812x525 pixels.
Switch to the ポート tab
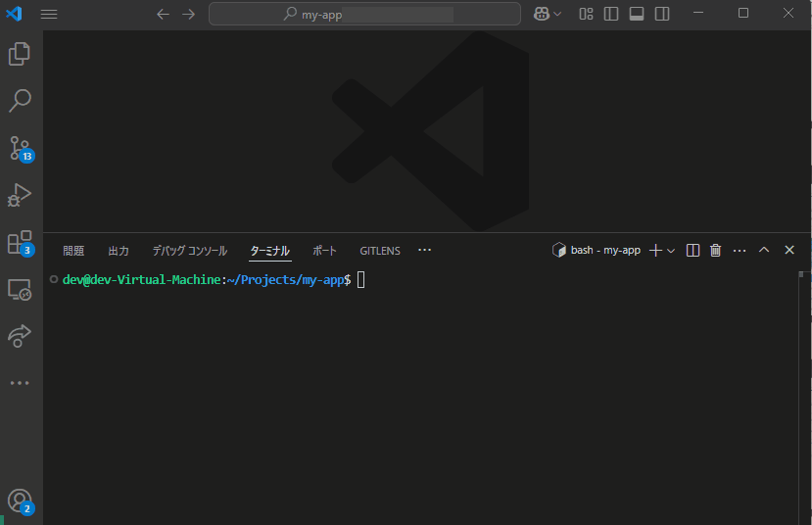324,251
